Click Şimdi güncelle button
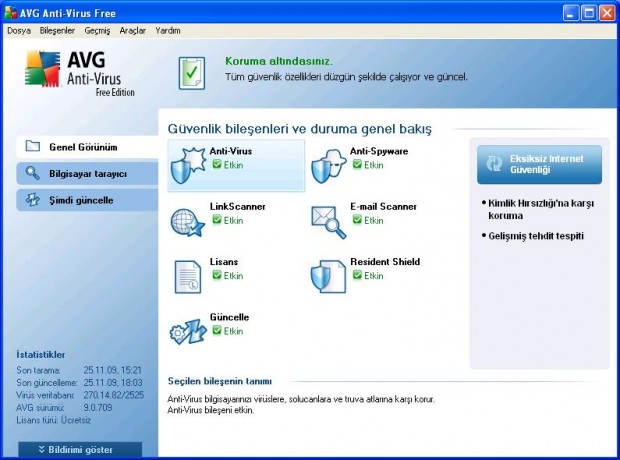 [87, 200]
